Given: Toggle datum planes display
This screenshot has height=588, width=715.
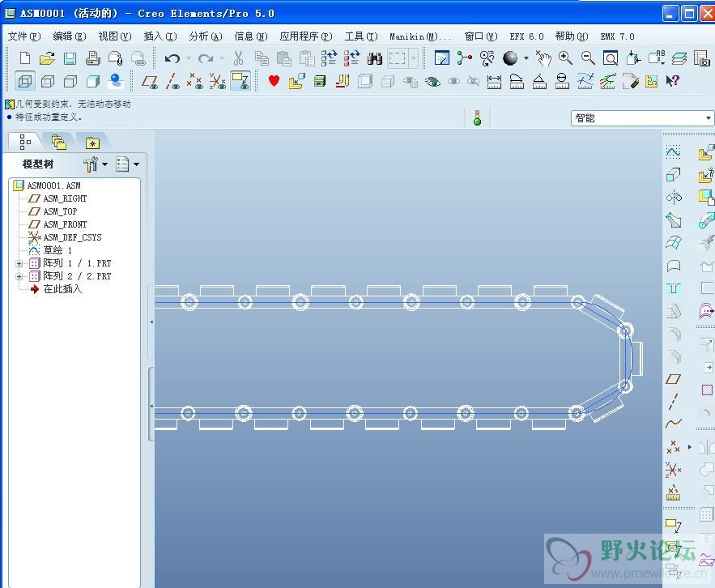Looking at the screenshot, I should point(150,81).
